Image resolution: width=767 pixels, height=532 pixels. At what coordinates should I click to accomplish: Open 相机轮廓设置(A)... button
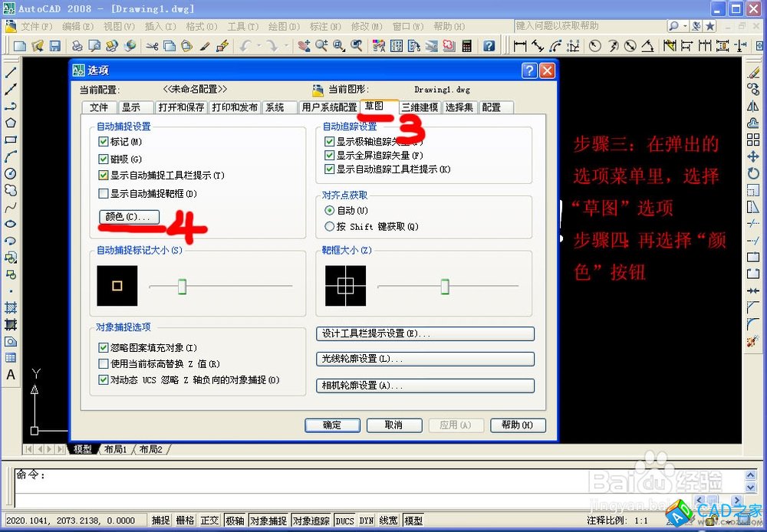coord(425,386)
